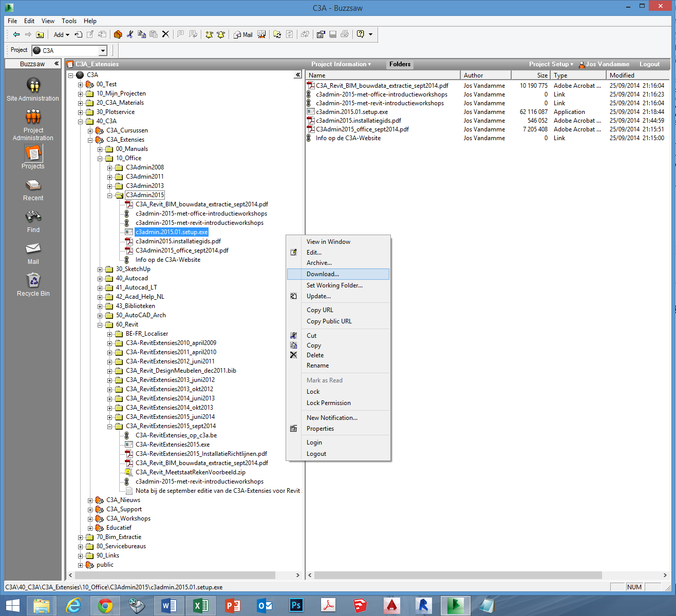Image resolution: width=676 pixels, height=616 pixels.
Task: Open the Recycle Bin in sidebar
Action: tap(33, 285)
